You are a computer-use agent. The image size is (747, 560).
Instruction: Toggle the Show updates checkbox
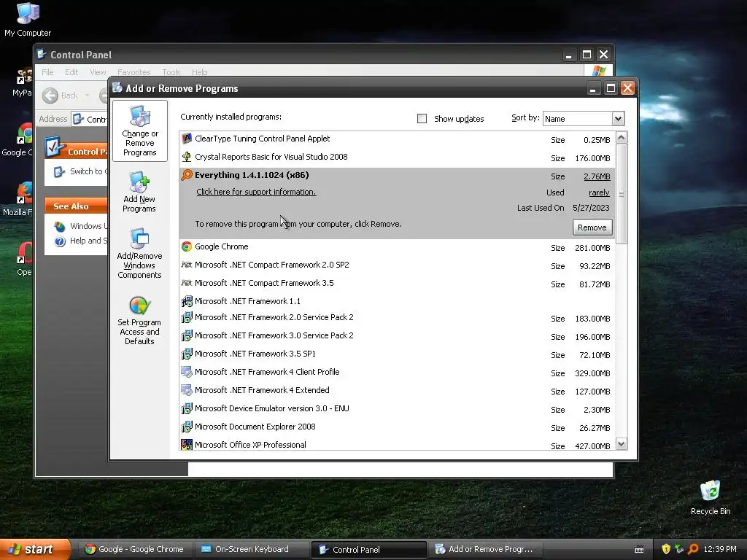pyautogui.click(x=422, y=119)
